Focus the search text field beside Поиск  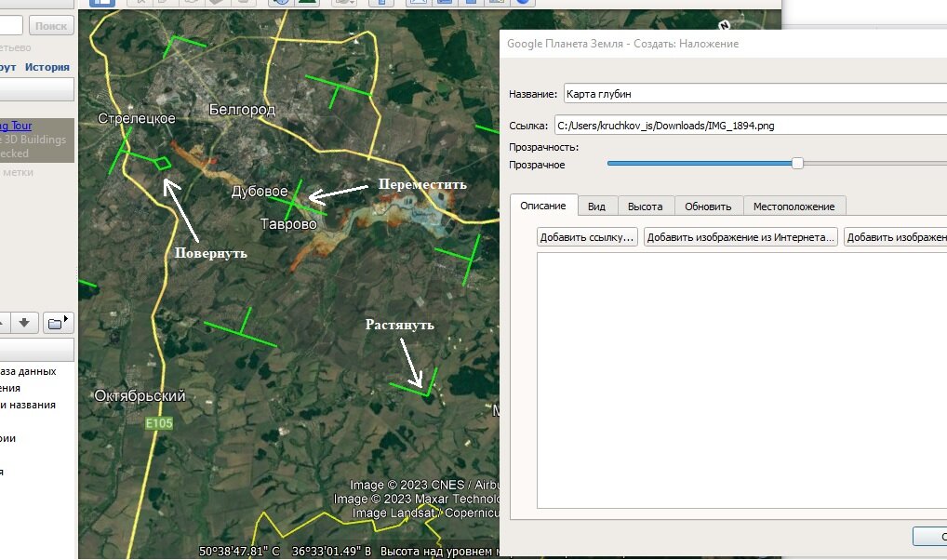[11, 26]
